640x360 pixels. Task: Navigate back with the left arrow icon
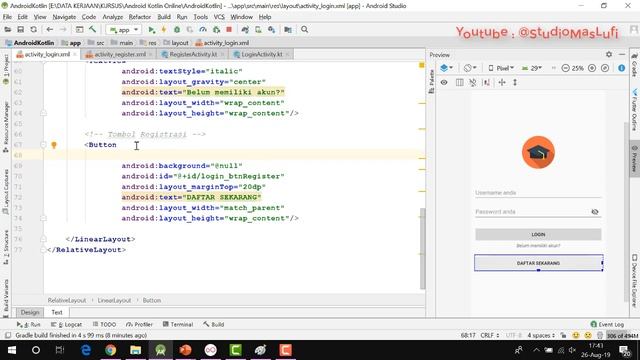(x=50, y=29)
